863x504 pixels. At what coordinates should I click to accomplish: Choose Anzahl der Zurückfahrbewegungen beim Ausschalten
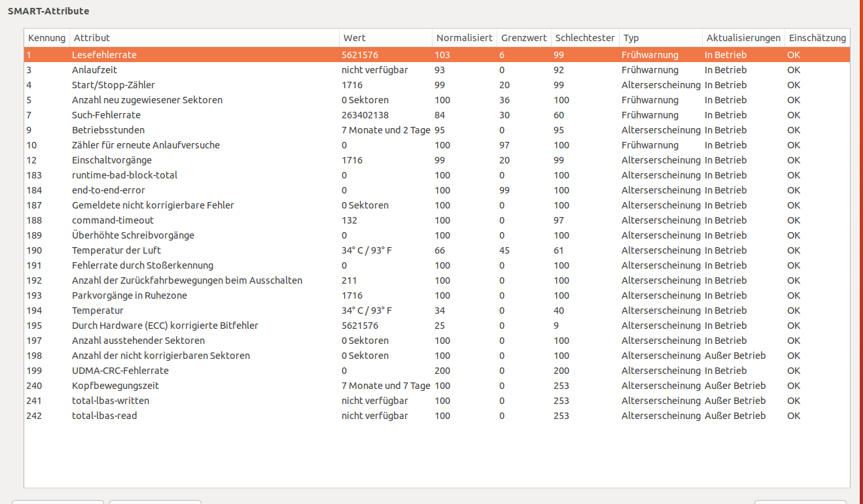437,280
